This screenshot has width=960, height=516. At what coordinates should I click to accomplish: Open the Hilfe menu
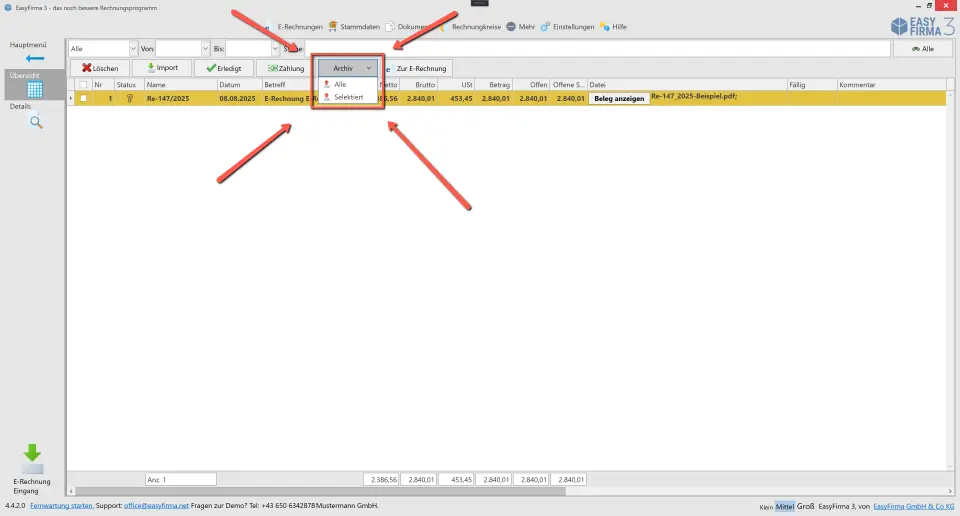(x=619, y=27)
